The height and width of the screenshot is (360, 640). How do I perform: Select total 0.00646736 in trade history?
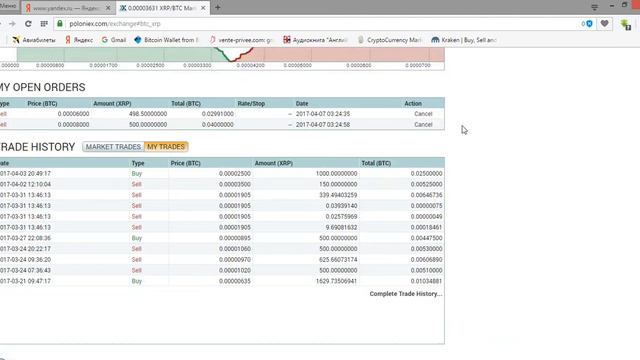(427, 195)
